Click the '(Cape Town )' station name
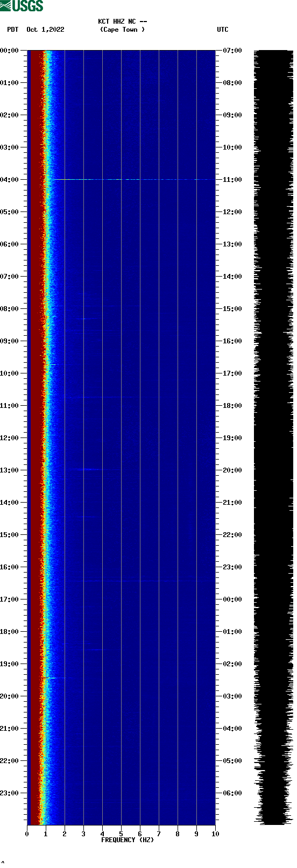The image size is (297, 868). 122,30
